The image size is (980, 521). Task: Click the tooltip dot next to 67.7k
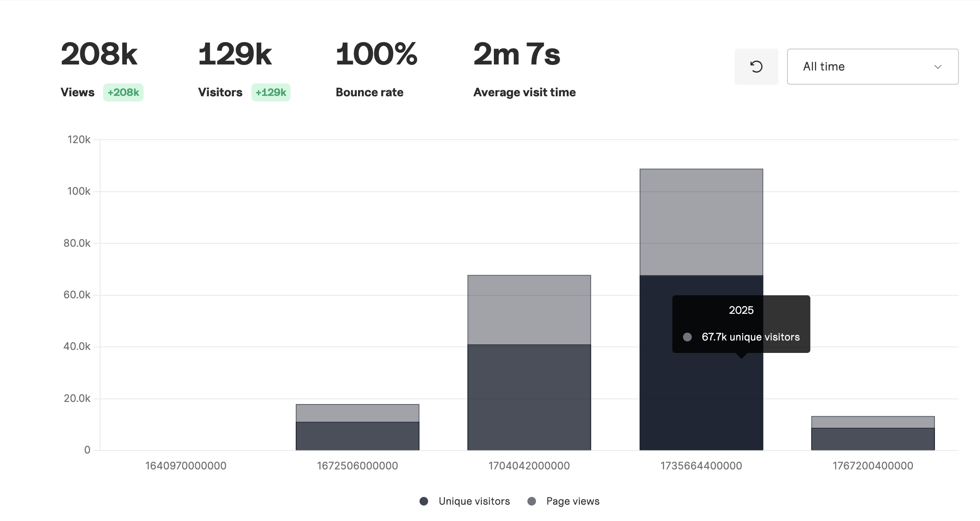pyautogui.click(x=688, y=337)
